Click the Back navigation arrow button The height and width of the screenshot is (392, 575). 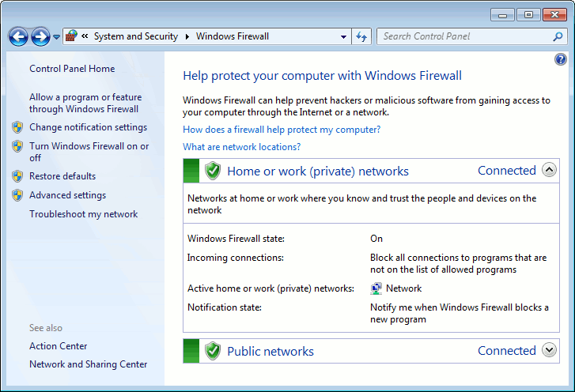[18, 36]
